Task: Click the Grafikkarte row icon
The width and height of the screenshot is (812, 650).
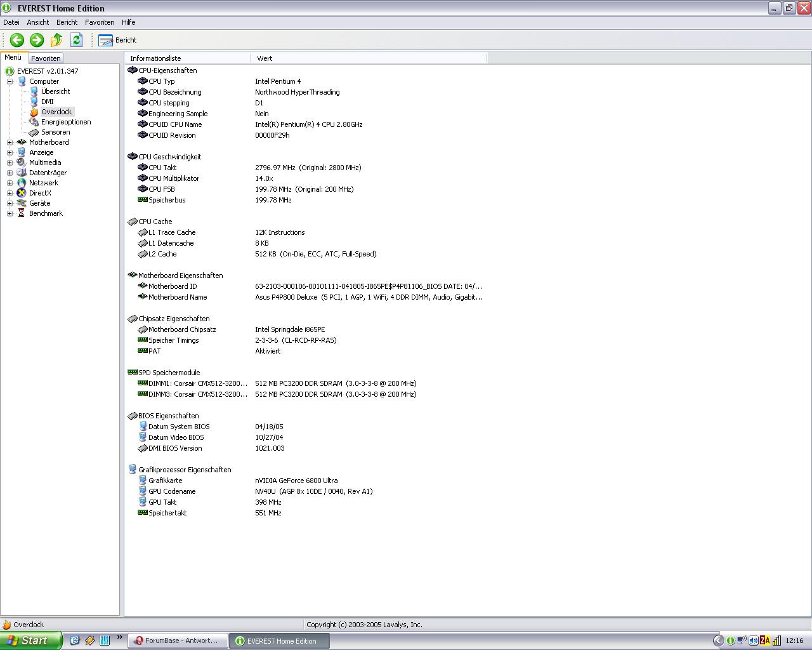Action: (143, 481)
